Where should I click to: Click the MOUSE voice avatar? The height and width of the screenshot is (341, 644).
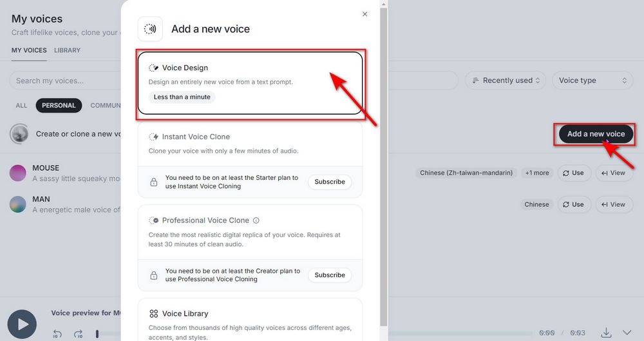[17, 173]
